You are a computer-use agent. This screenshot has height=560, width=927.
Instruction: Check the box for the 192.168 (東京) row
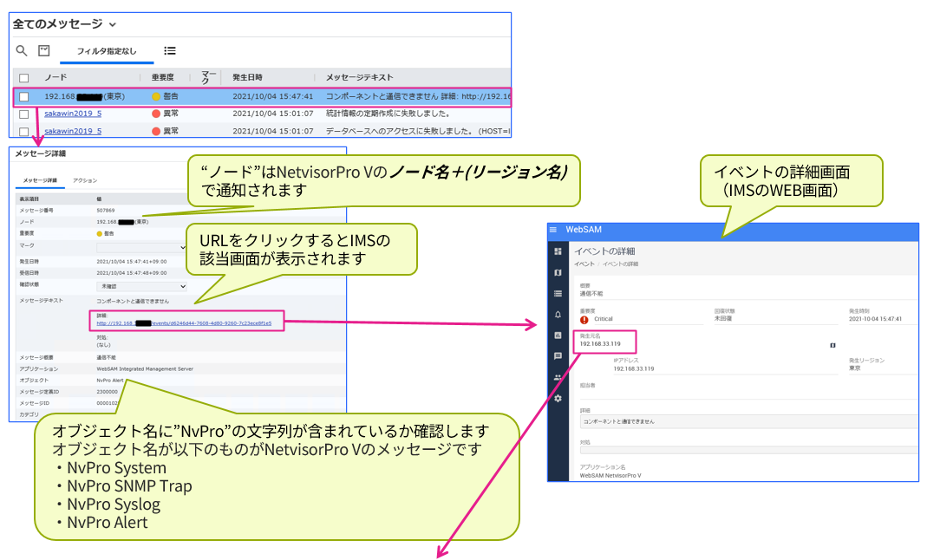pos(24,96)
